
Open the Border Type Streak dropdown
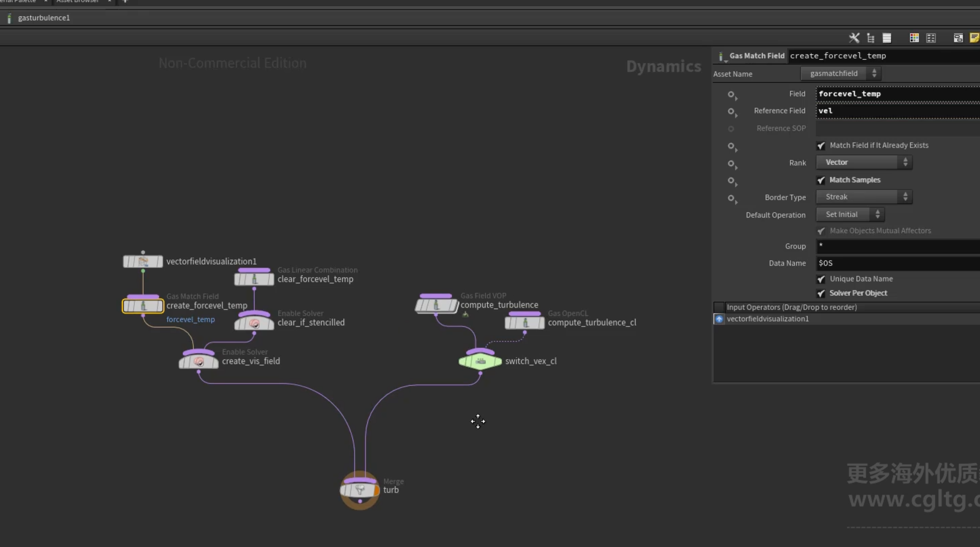(x=864, y=197)
